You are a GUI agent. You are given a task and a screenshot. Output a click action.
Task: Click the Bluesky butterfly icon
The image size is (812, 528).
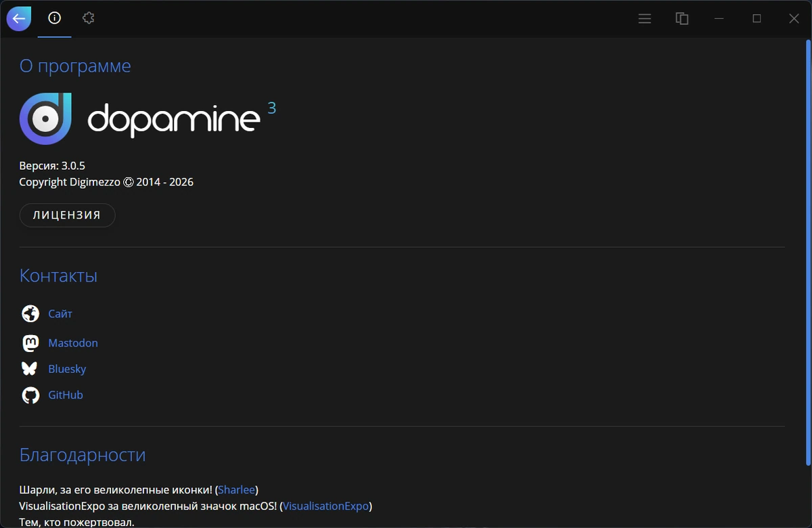30,369
